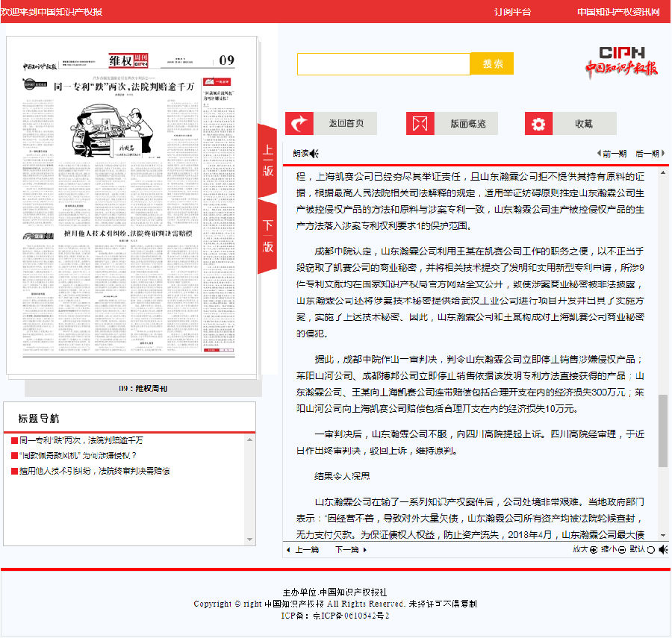Click the yellow 搜索 search button
The image size is (672, 638).
pyautogui.click(x=492, y=64)
